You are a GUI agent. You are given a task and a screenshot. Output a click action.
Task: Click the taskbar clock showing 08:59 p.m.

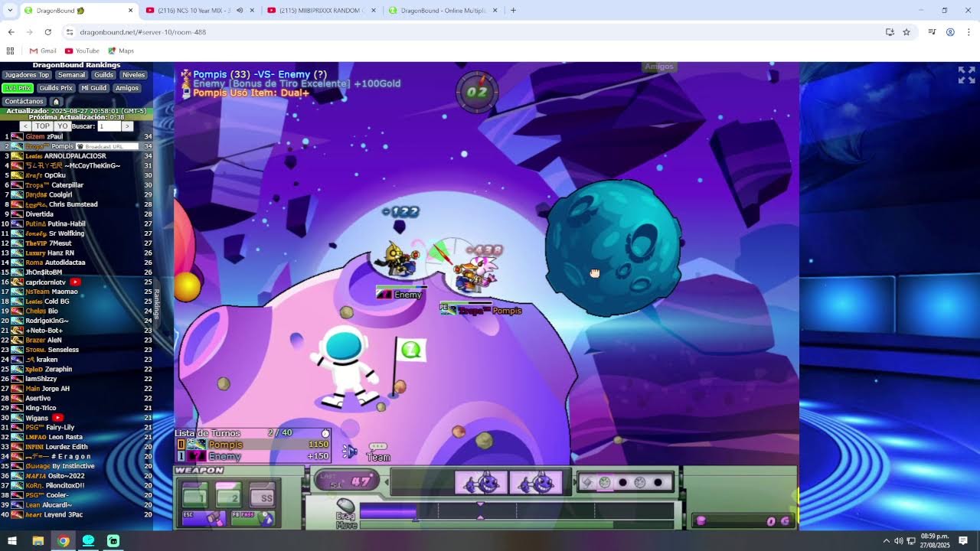tap(935, 541)
